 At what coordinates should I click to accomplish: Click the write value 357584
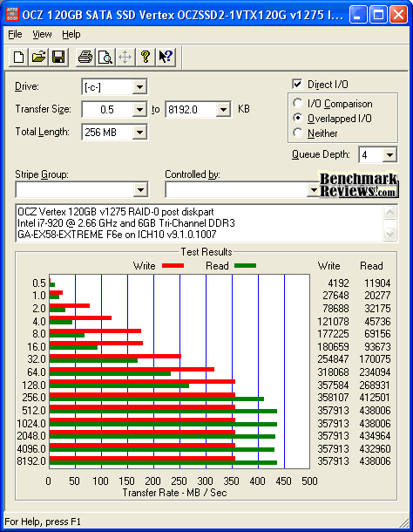(x=333, y=385)
